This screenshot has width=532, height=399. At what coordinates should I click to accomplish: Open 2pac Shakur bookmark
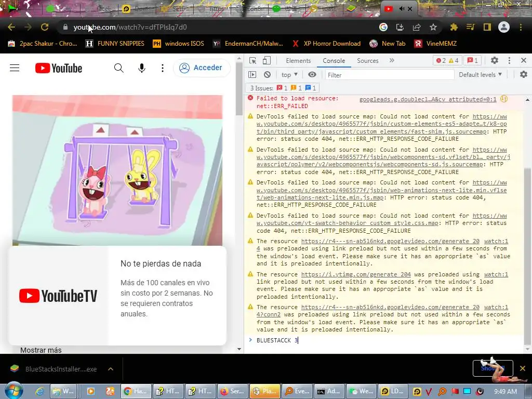point(43,44)
